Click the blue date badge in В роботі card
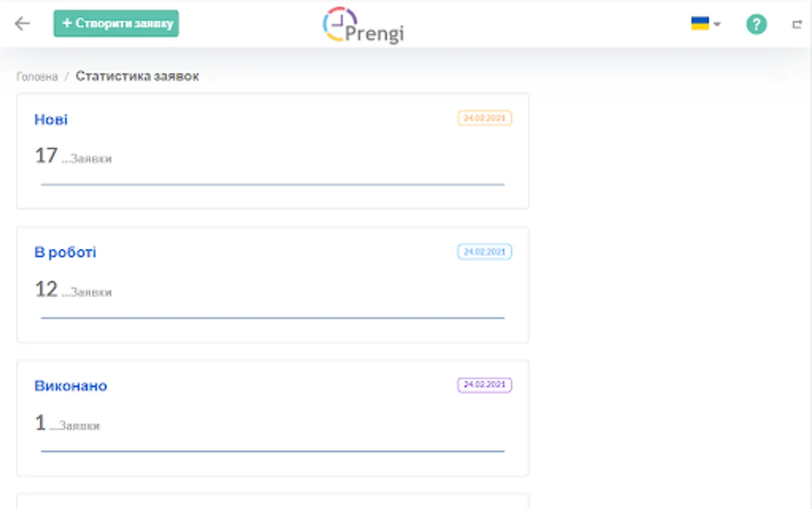Viewport: 812px width, 509px height. (485, 252)
